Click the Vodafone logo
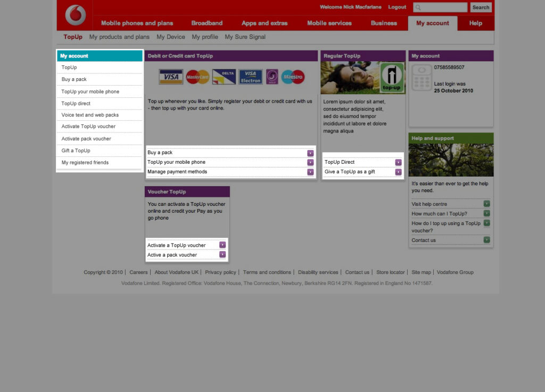The image size is (545, 392). [75, 15]
